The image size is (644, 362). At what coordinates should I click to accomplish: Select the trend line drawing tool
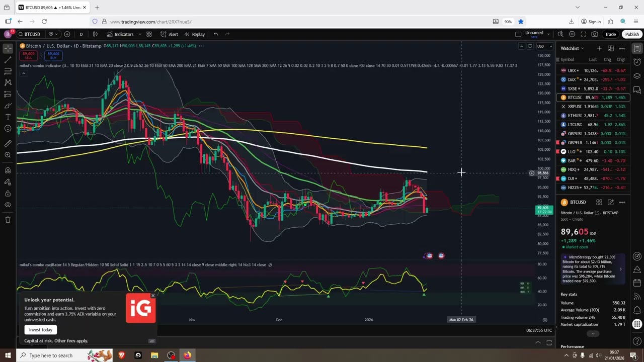8,60
